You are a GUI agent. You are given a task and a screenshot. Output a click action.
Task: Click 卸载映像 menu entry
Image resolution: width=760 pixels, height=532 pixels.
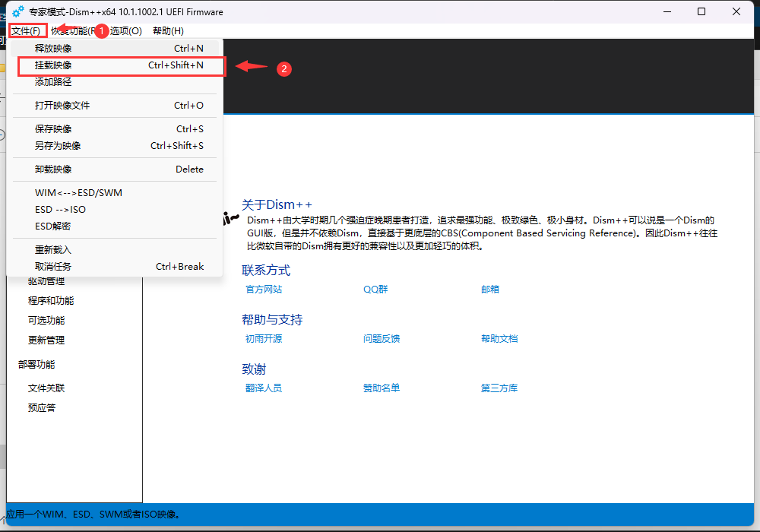53,169
